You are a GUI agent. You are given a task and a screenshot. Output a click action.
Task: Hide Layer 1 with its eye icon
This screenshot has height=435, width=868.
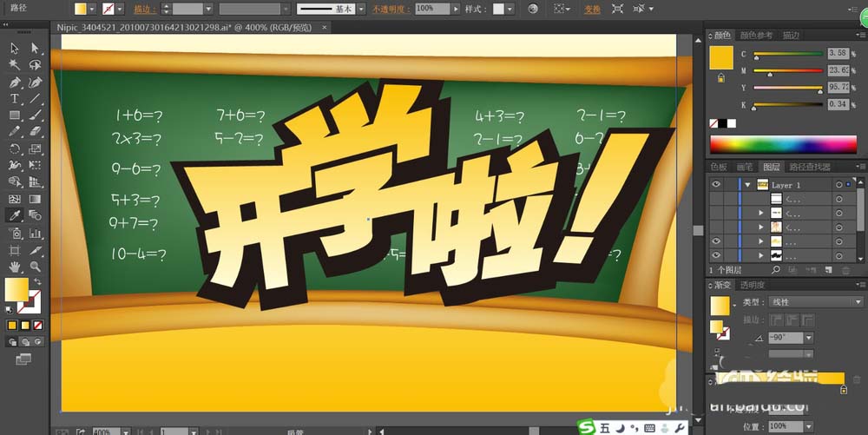tap(716, 185)
